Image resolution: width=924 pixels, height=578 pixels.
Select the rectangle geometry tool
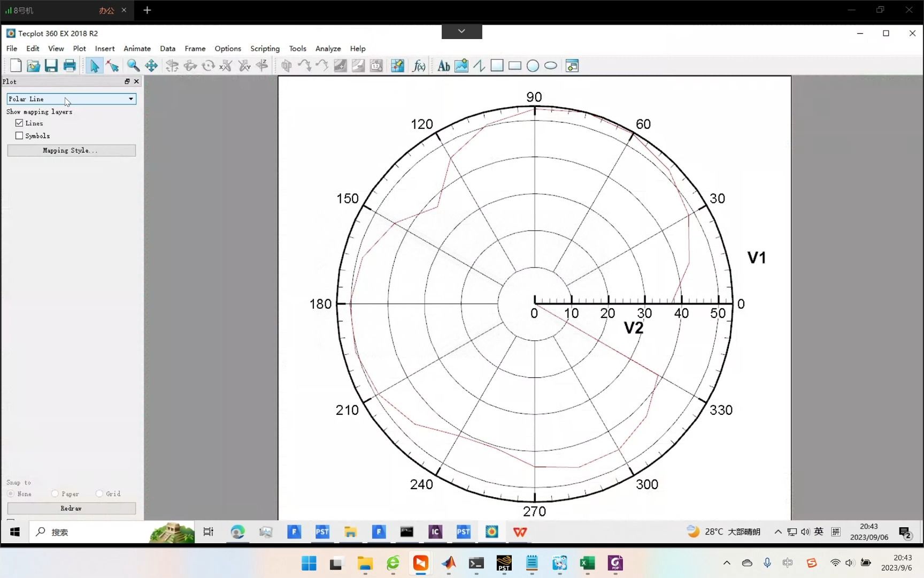pyautogui.click(x=515, y=66)
